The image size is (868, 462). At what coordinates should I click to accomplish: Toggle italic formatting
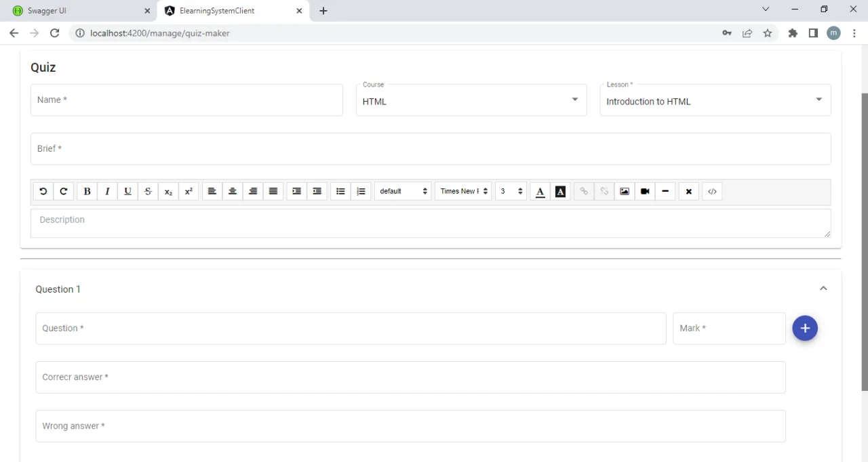click(x=107, y=192)
